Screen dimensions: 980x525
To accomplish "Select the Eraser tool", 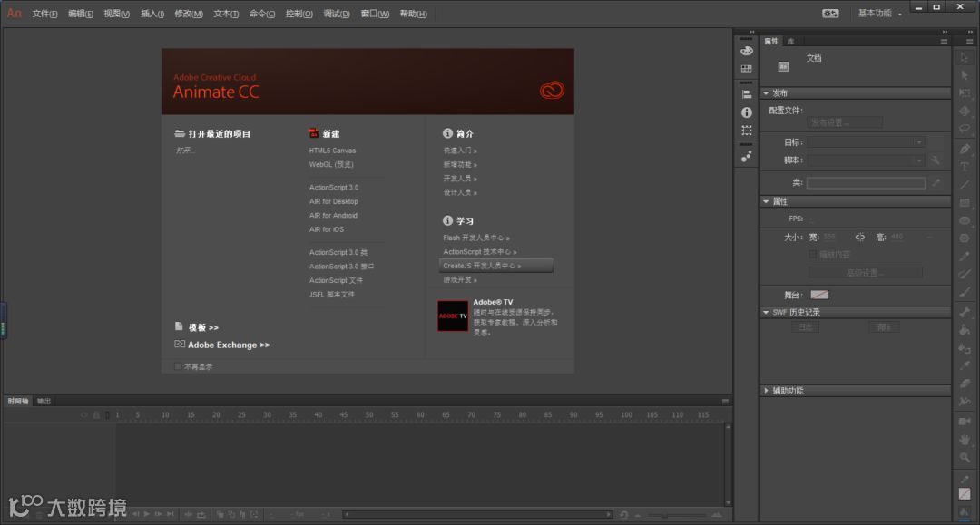I will point(965,384).
